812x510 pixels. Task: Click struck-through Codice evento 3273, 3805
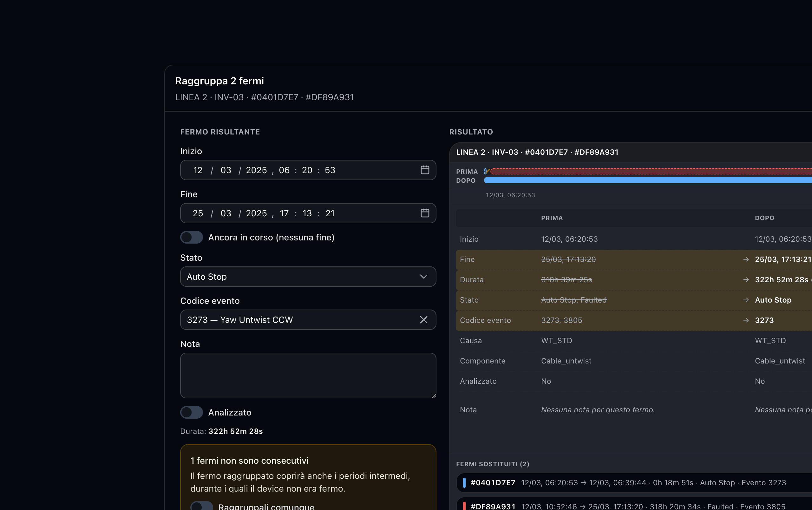click(561, 320)
